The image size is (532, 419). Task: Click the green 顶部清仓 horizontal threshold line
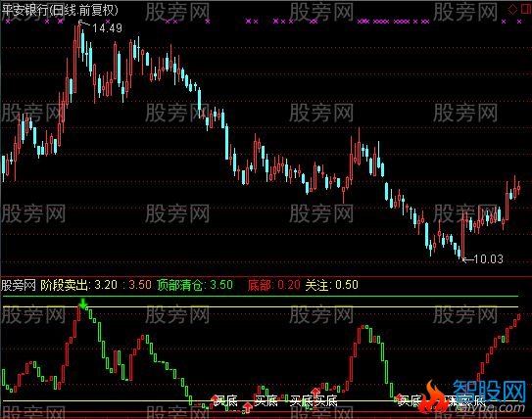coord(260,297)
